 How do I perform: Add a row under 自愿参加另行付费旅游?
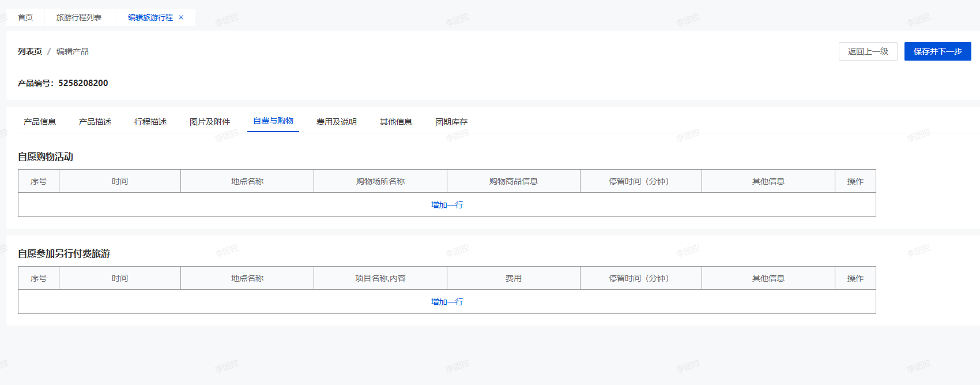click(447, 302)
